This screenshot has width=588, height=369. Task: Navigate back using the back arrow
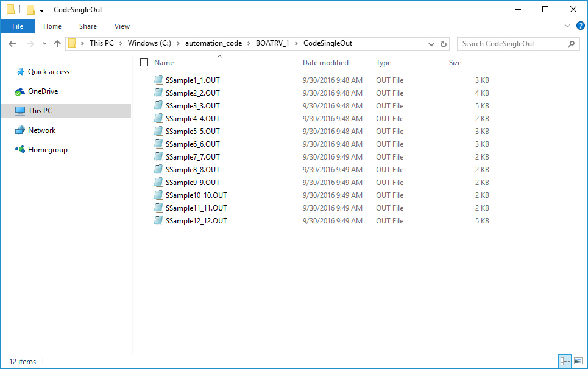[12, 43]
